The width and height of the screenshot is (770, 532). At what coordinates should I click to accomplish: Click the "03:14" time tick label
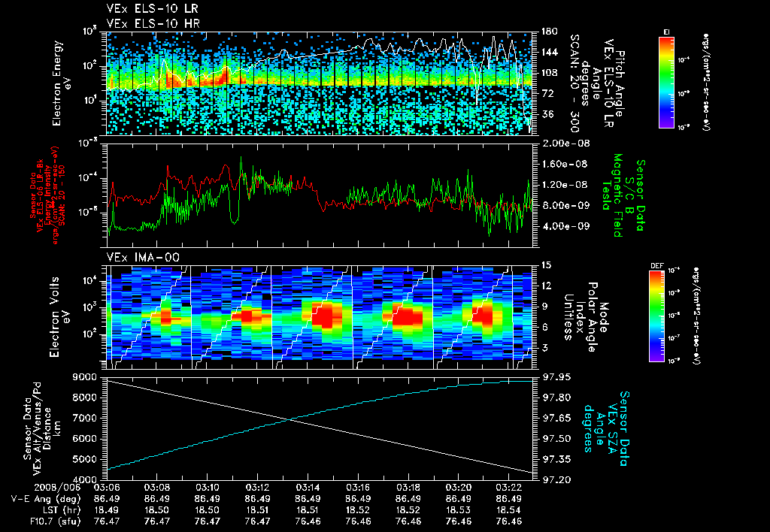point(308,488)
